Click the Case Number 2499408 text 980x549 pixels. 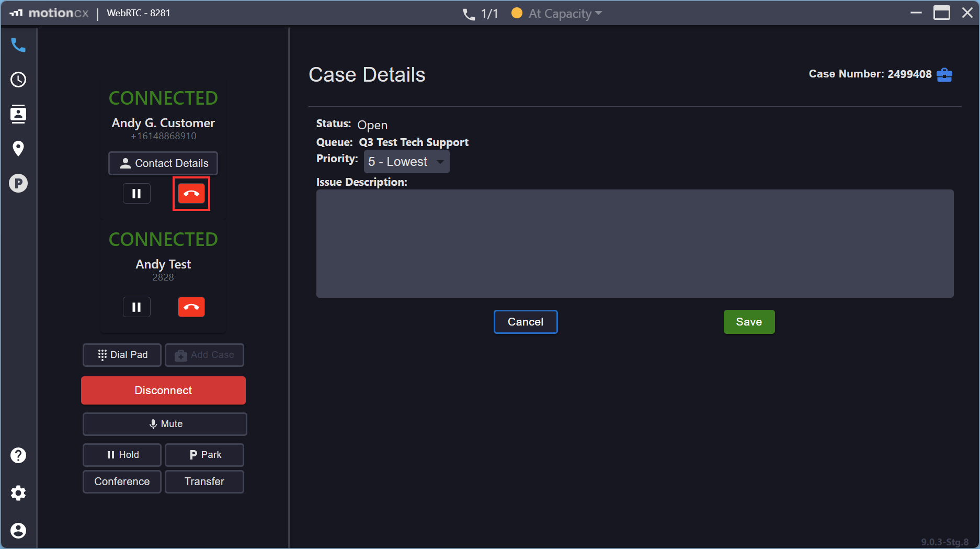870,74
